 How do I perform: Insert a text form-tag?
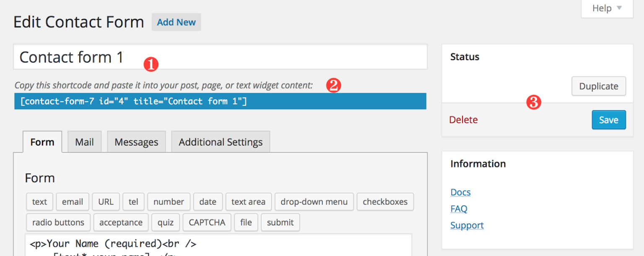tap(39, 202)
